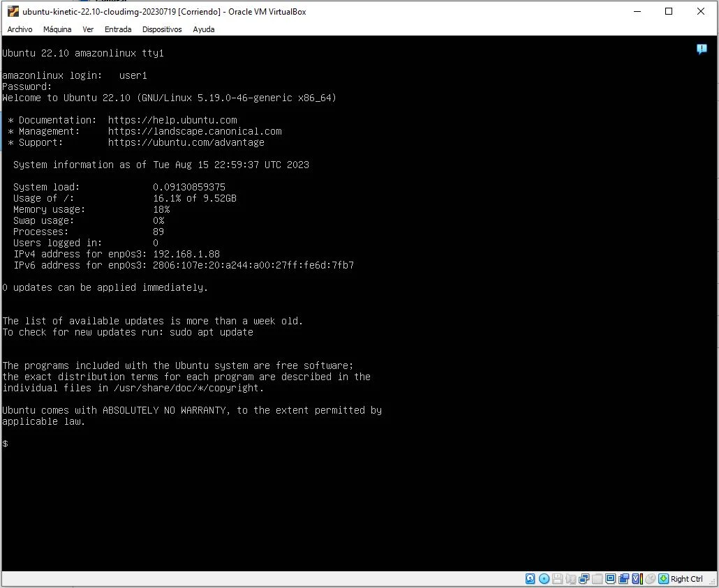Click the Processes count 89
This screenshot has height=588, width=719.
pyautogui.click(x=158, y=232)
